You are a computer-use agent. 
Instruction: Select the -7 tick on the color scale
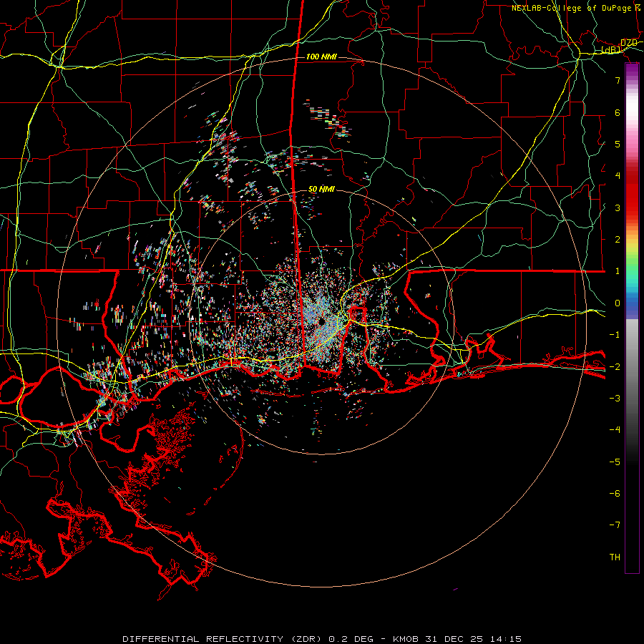pos(615,525)
